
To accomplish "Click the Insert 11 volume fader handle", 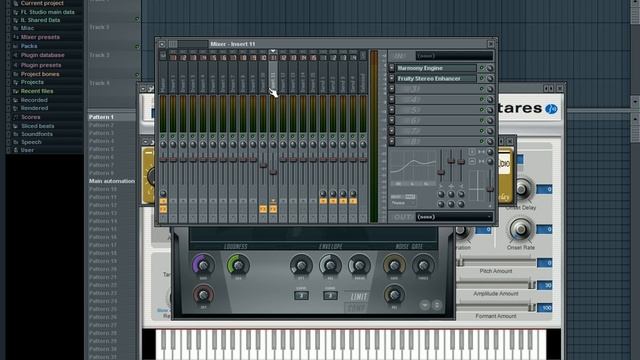I will pos(273,172).
